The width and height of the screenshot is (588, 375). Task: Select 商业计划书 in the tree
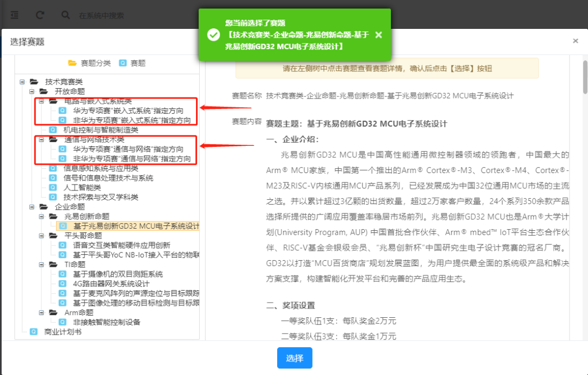tap(63, 332)
